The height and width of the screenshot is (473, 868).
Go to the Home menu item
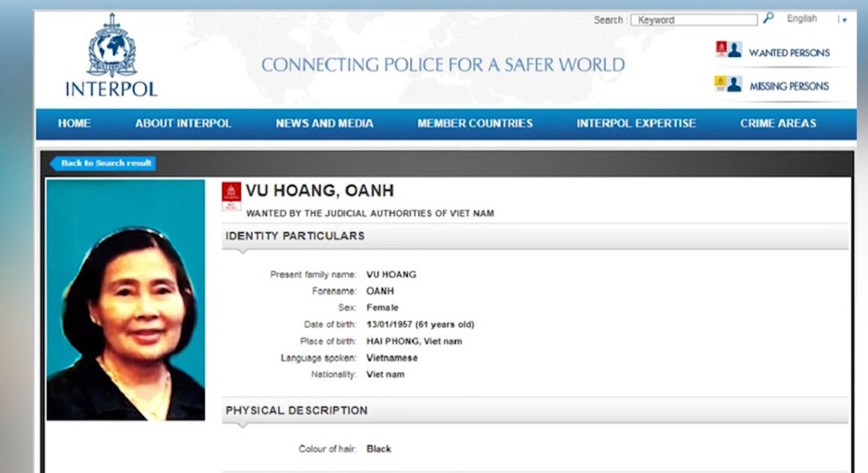pos(75,124)
